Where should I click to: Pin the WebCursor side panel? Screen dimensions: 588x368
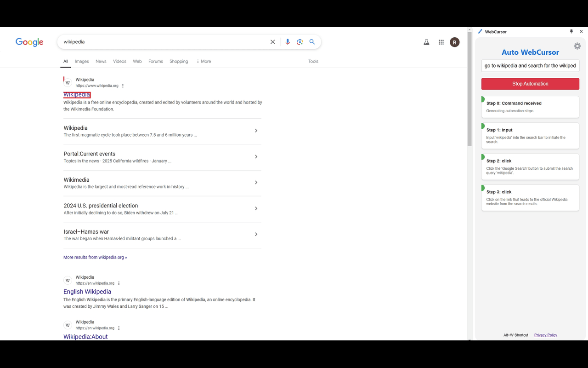[571, 32]
